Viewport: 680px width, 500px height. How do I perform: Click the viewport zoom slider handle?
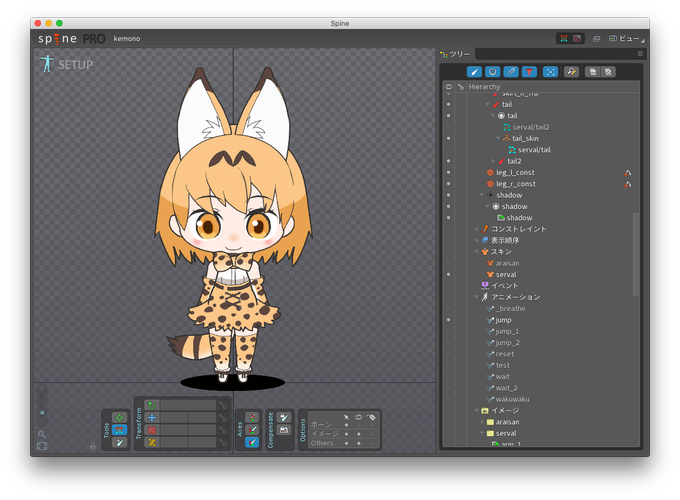click(42, 413)
